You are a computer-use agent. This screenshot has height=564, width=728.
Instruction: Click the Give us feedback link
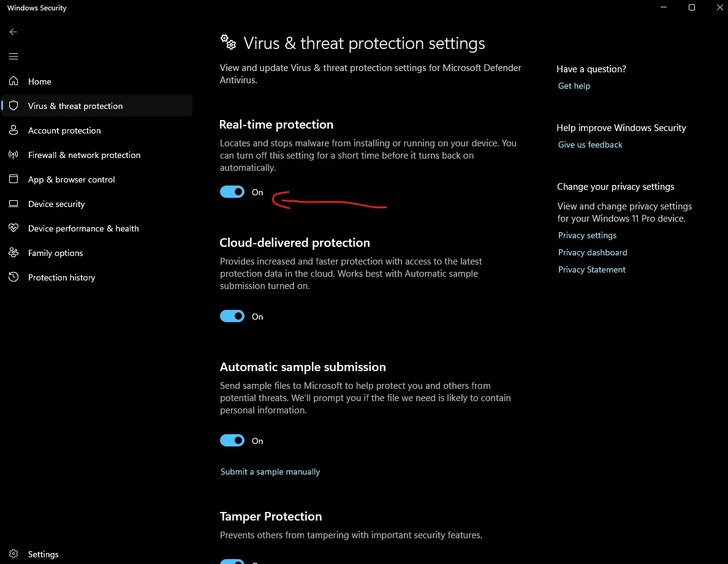coord(590,145)
